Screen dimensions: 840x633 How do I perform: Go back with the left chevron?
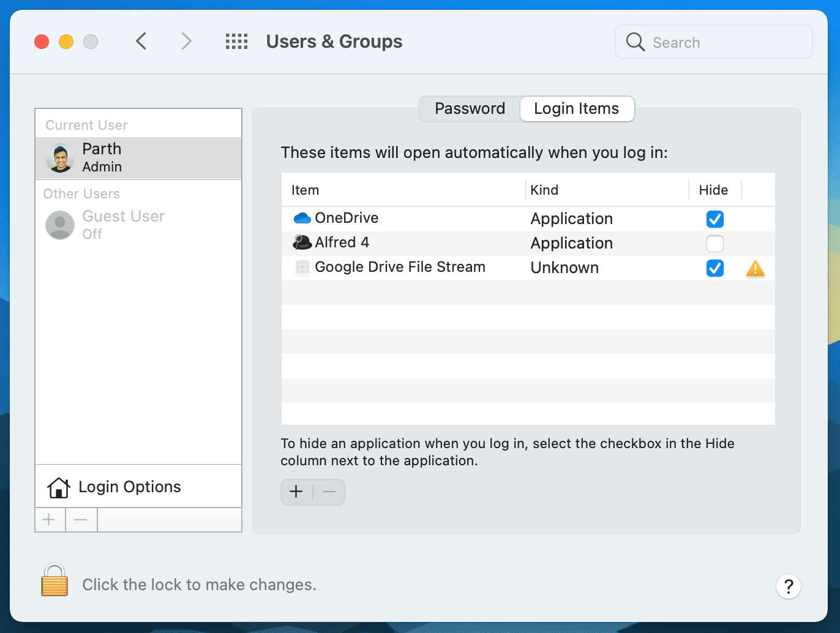point(141,42)
